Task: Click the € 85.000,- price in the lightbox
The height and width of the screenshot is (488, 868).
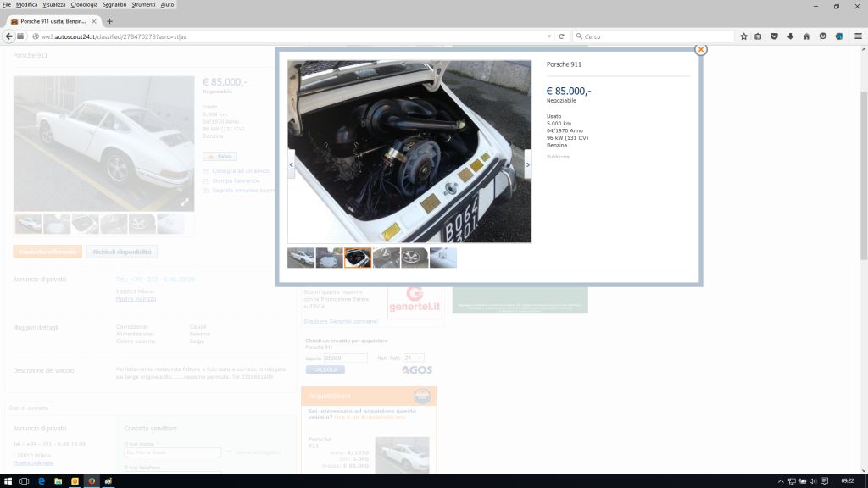Action: [569, 91]
